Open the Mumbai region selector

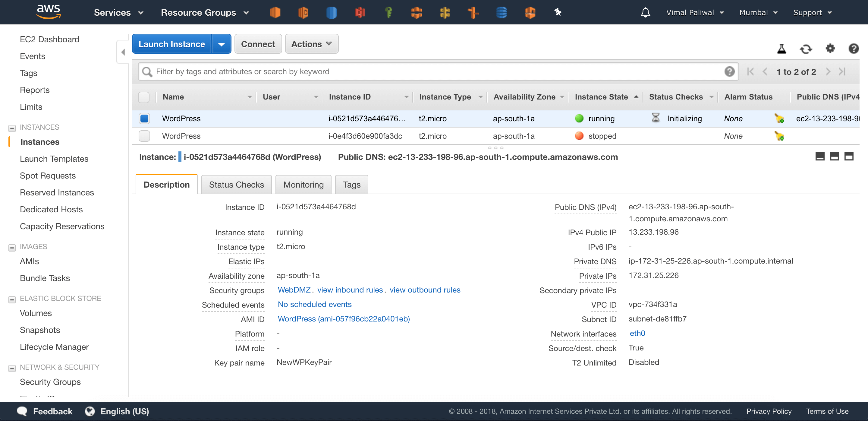point(758,13)
